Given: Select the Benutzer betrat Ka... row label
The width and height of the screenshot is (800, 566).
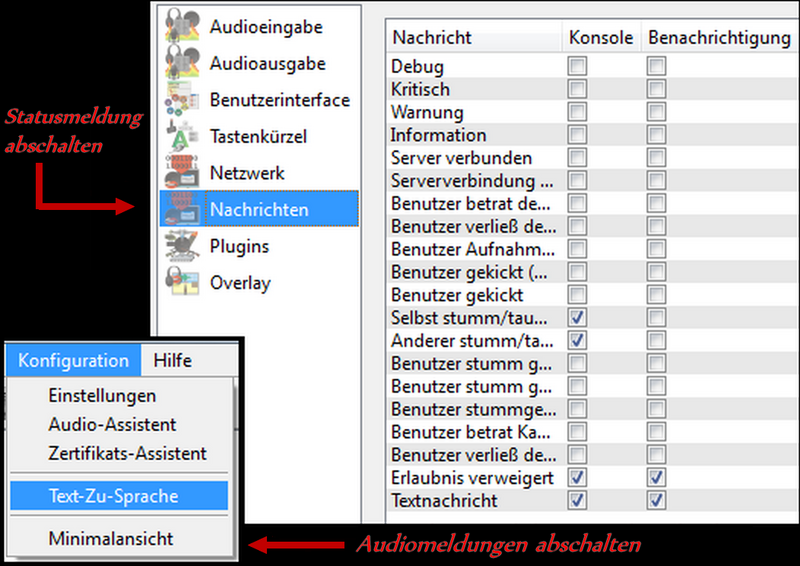Looking at the screenshot, I should coord(470,432).
